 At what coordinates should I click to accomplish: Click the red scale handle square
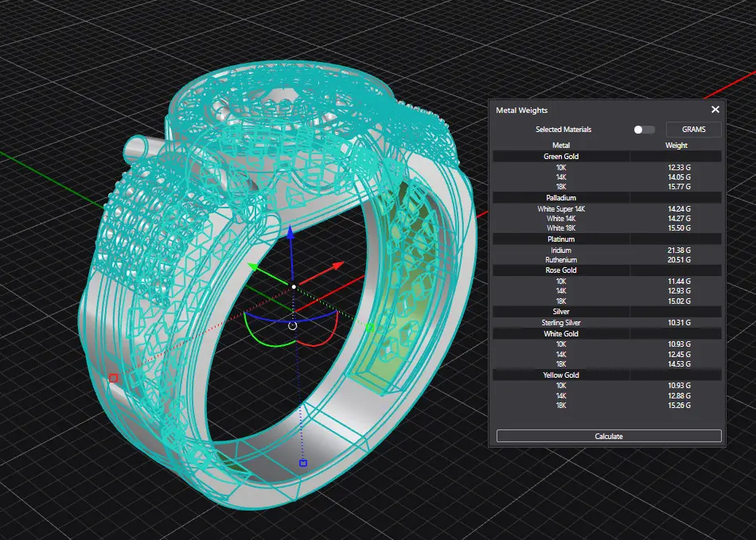click(113, 378)
